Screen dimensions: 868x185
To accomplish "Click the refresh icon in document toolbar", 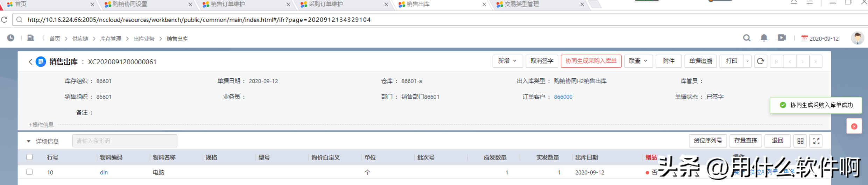I will 760,61.
